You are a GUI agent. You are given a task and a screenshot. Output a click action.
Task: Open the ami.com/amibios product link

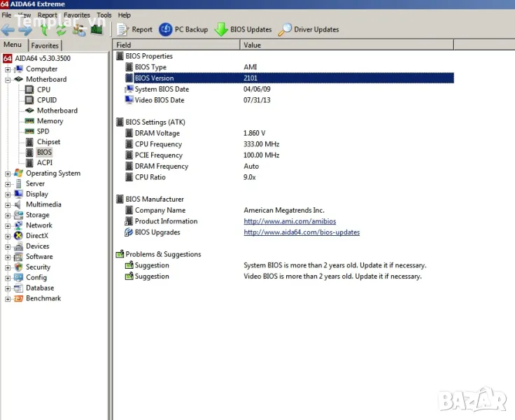pos(290,221)
